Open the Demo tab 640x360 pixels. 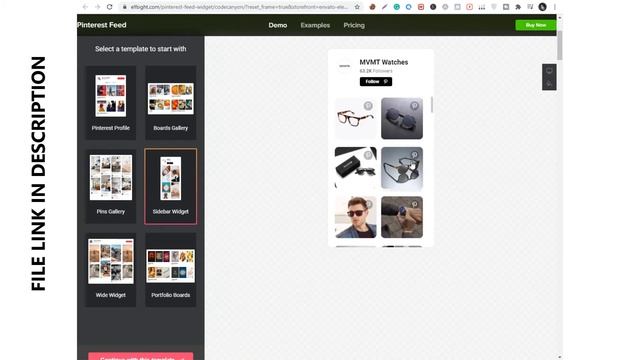pos(278,25)
